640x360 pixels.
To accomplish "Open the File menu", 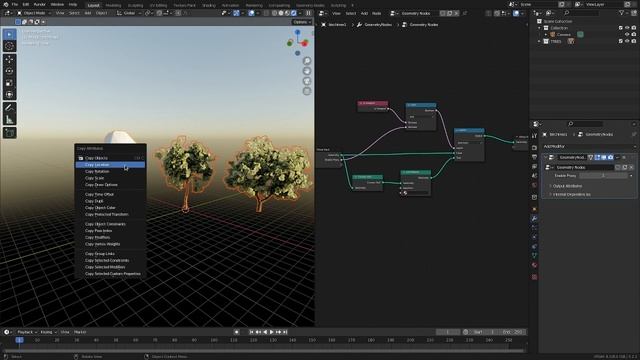I will [x=15, y=4].
